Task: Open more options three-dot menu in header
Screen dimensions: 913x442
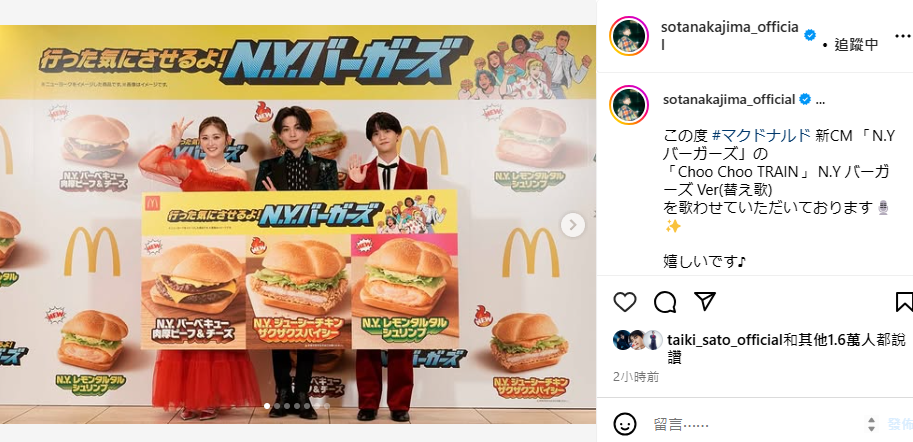Action: (900, 36)
